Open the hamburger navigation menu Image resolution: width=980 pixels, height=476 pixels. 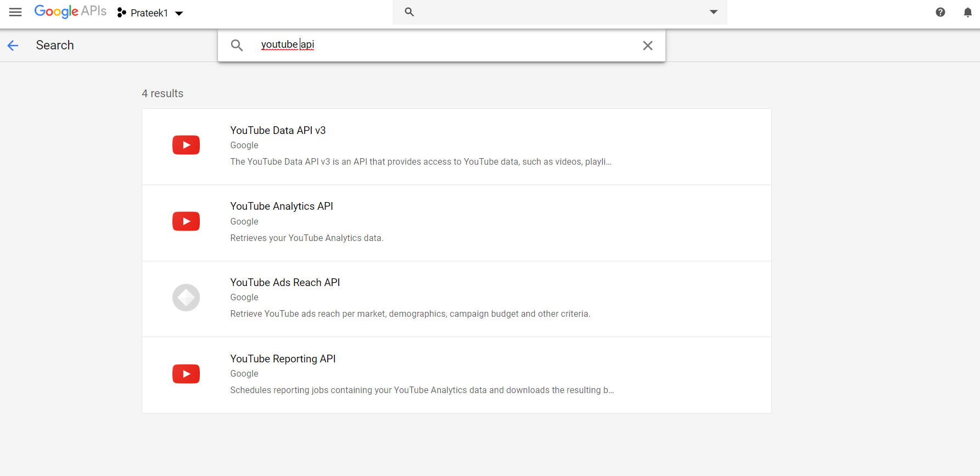click(x=15, y=12)
